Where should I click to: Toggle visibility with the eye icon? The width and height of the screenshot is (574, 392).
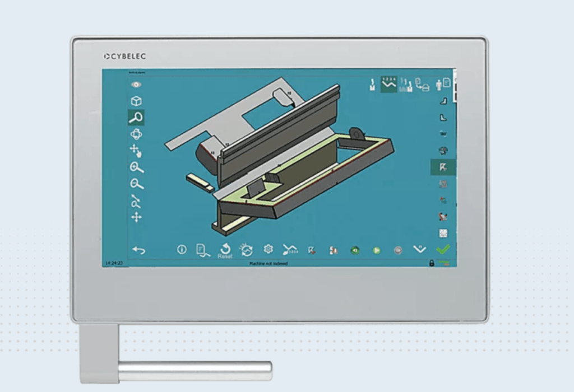coord(136,85)
